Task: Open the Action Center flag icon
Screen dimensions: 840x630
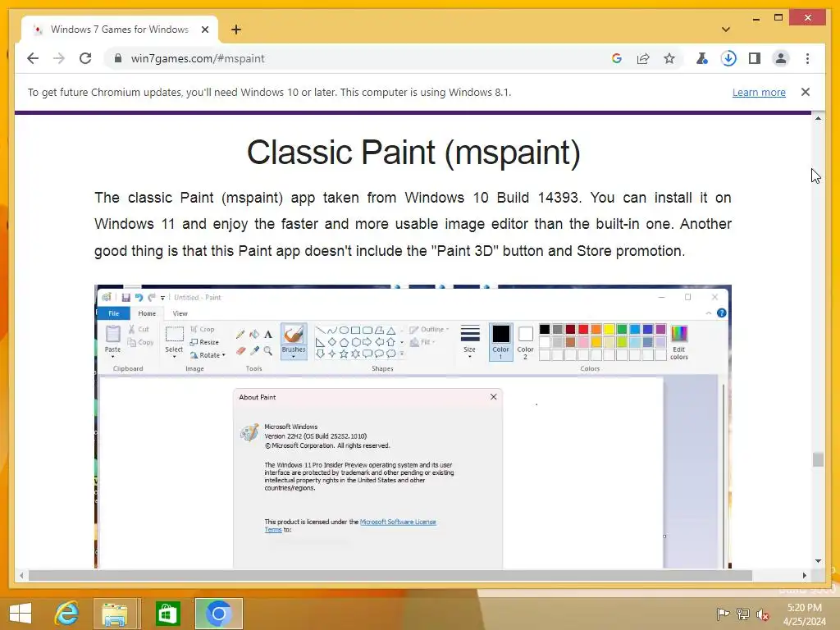Action: (x=723, y=614)
